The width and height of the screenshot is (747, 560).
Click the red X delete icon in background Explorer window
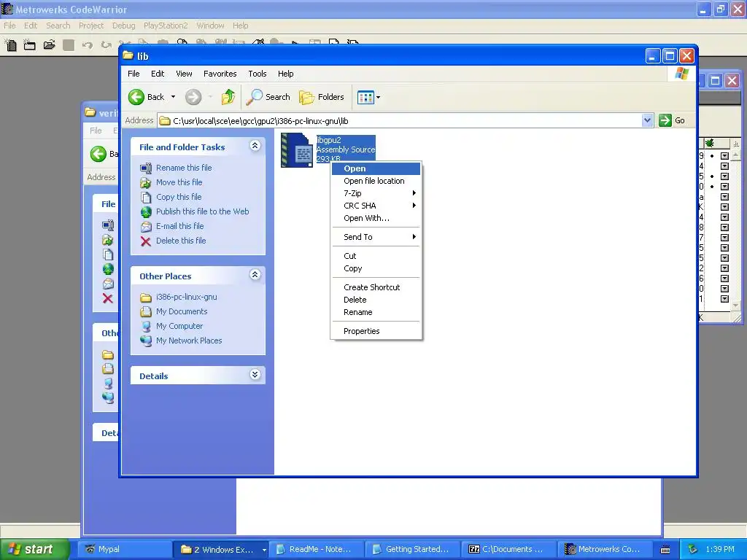click(108, 298)
